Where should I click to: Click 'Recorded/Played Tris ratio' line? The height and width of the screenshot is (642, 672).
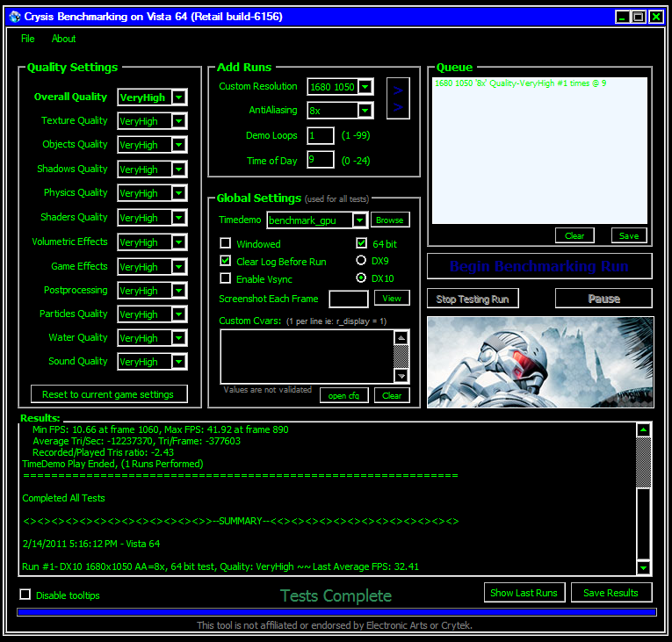[103, 452]
